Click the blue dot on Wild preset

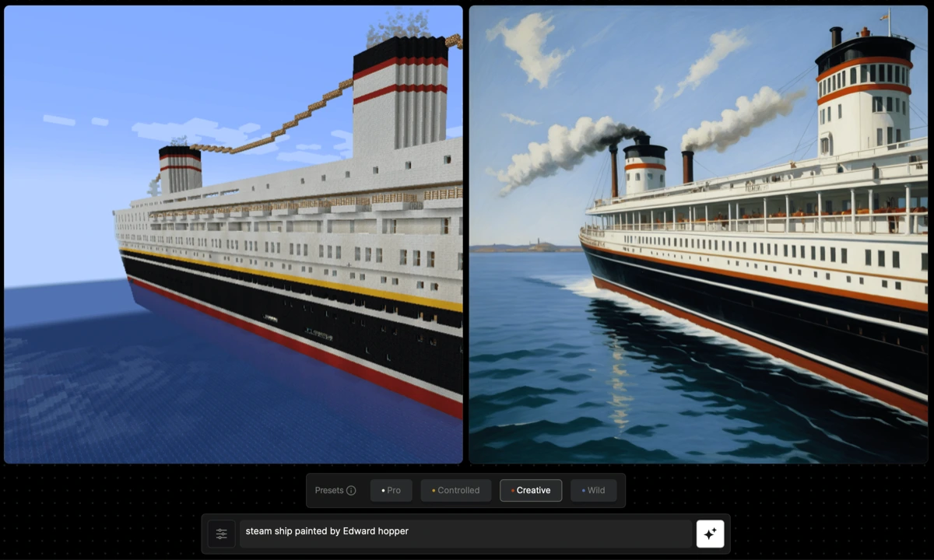[x=584, y=491]
